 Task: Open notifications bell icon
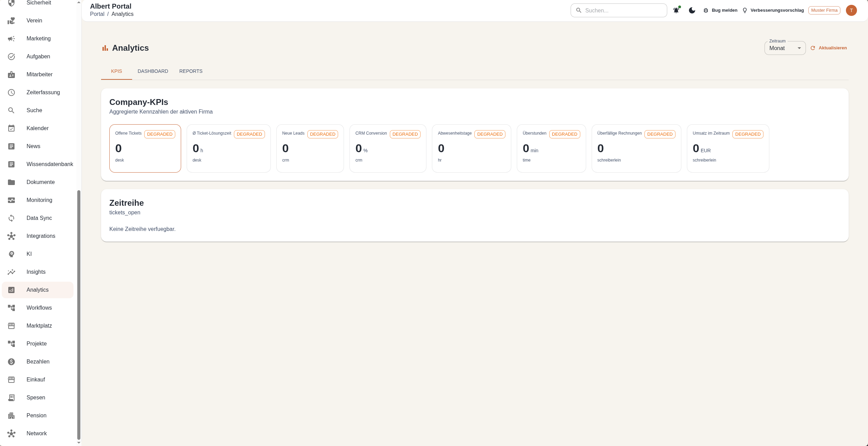click(676, 10)
